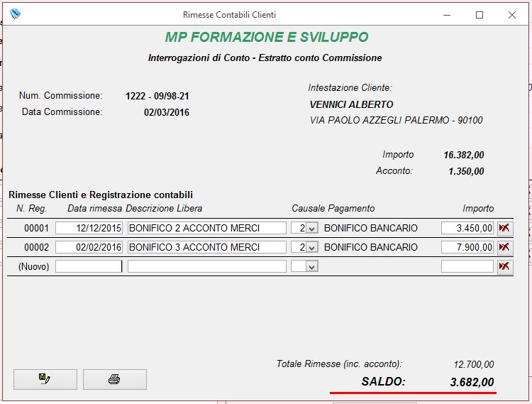The width and height of the screenshot is (532, 404).
Task: Open causale dropdown for row 00002
Action: tap(312, 247)
